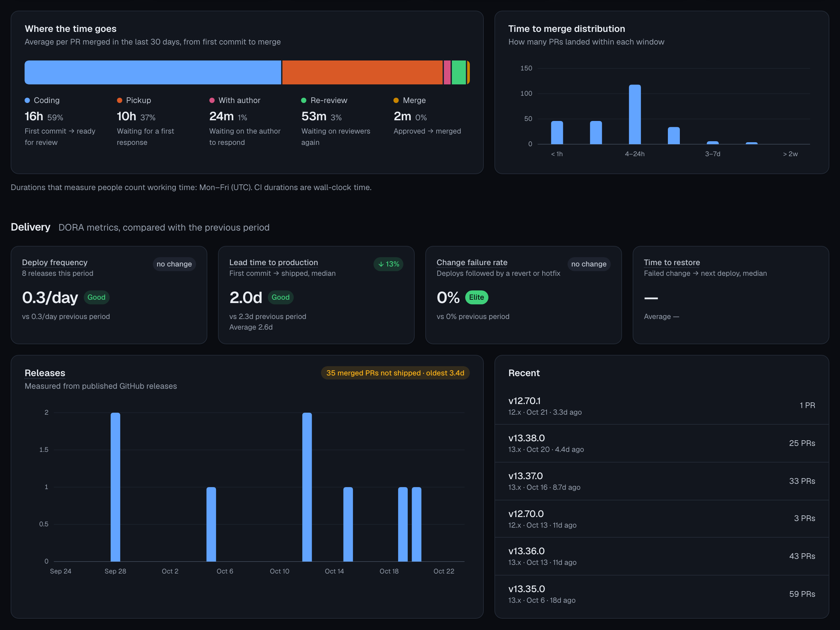Image resolution: width=840 pixels, height=630 pixels.
Task: Click the Change failure rate no change badge
Action: pos(588,264)
